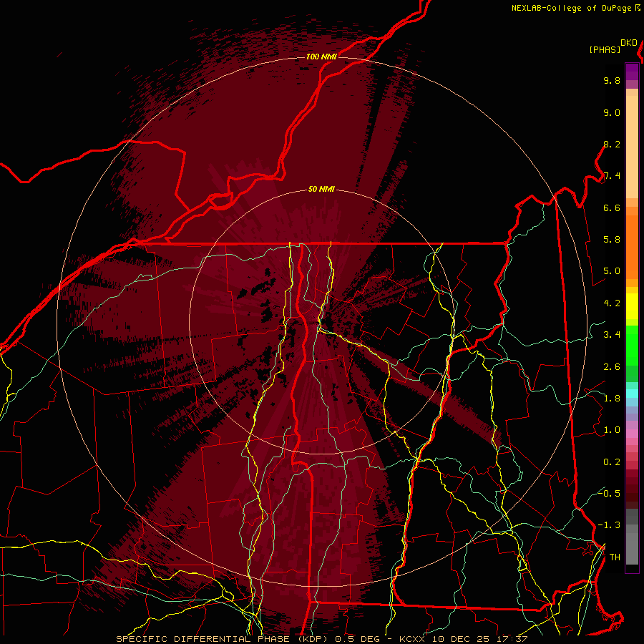Image resolution: width=644 pixels, height=644 pixels.
Task: Click the 9.0 value on color scale
Action: 612,113
